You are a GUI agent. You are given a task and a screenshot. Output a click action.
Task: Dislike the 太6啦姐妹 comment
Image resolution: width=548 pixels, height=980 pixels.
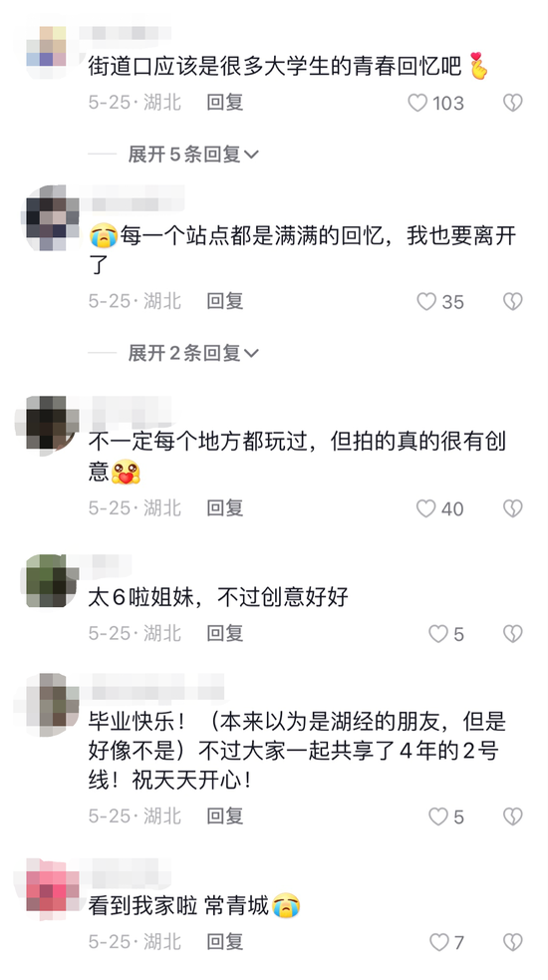coord(512,634)
